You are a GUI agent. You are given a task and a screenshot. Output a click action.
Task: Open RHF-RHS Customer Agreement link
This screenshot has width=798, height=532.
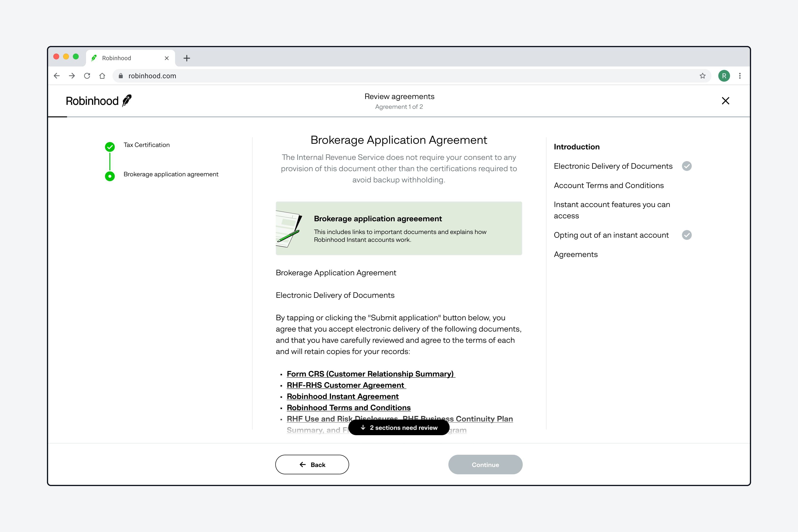346,385
